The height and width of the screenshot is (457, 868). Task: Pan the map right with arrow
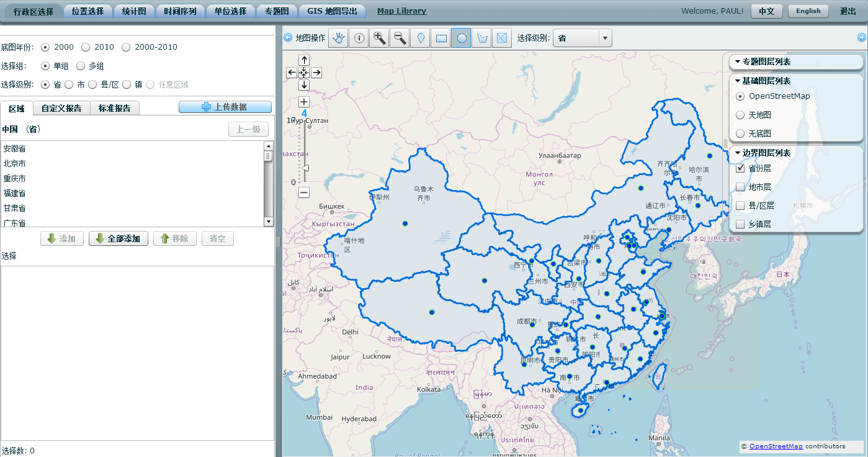[316, 73]
